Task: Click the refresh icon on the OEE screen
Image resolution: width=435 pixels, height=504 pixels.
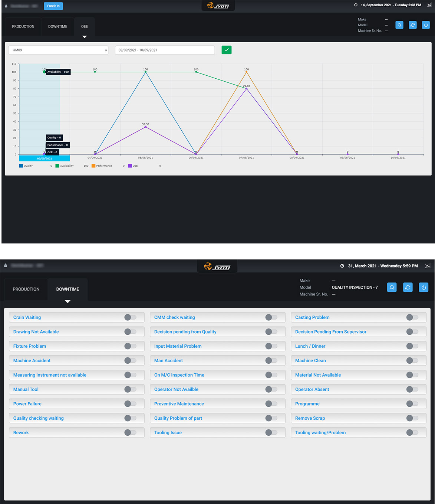Action: pos(412,25)
